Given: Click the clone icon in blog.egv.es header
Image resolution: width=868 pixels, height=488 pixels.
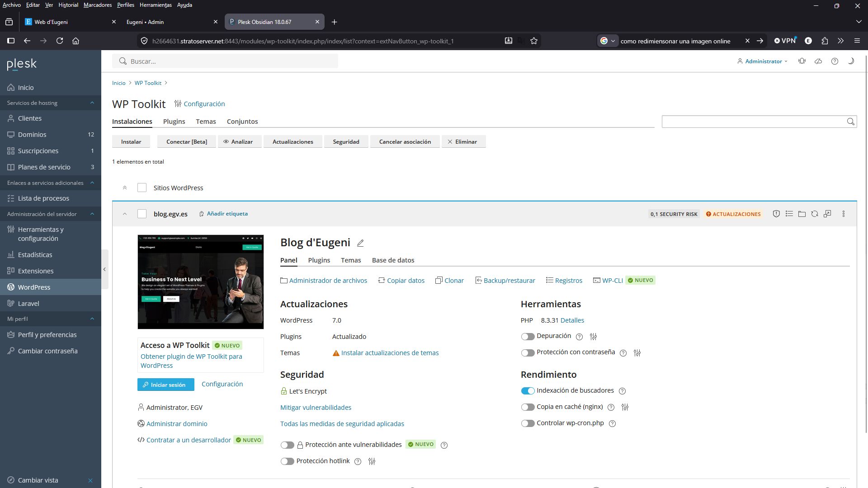Looking at the screenshot, I should 827,214.
